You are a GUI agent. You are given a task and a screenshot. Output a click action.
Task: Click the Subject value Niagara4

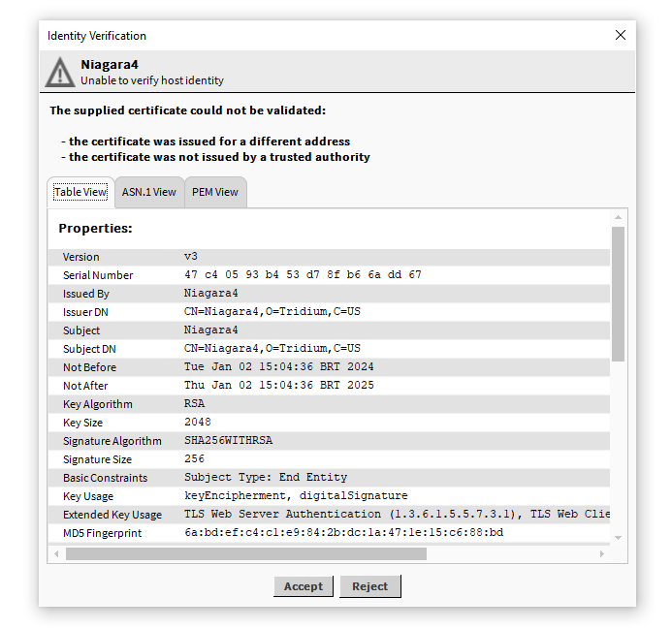point(210,330)
